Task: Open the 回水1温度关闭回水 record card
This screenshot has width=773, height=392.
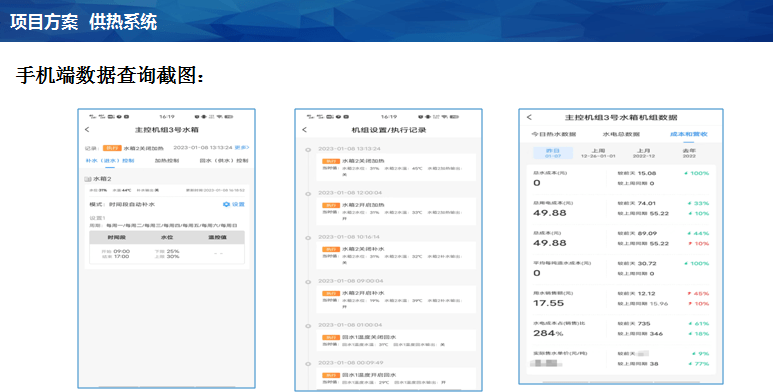Action: point(397,341)
